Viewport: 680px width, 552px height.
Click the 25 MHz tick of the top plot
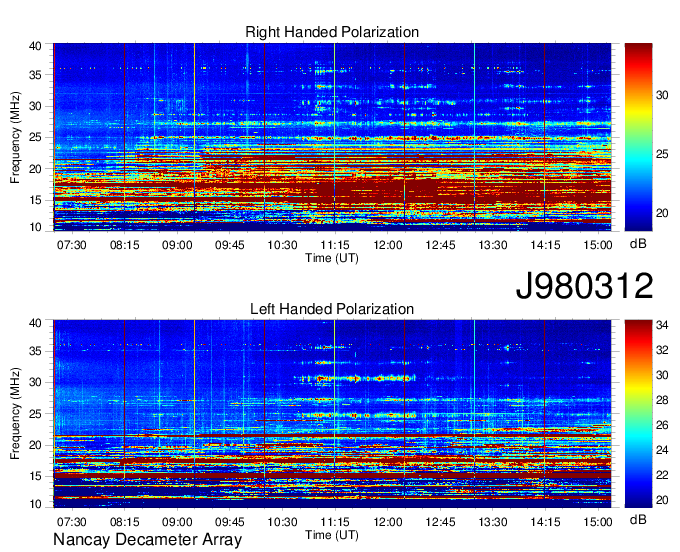coord(35,138)
